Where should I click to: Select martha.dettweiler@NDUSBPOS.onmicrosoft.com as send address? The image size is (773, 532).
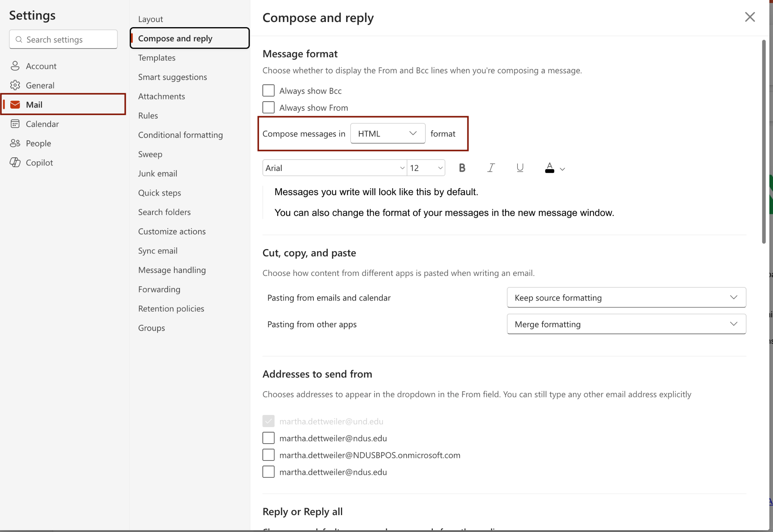(268, 455)
